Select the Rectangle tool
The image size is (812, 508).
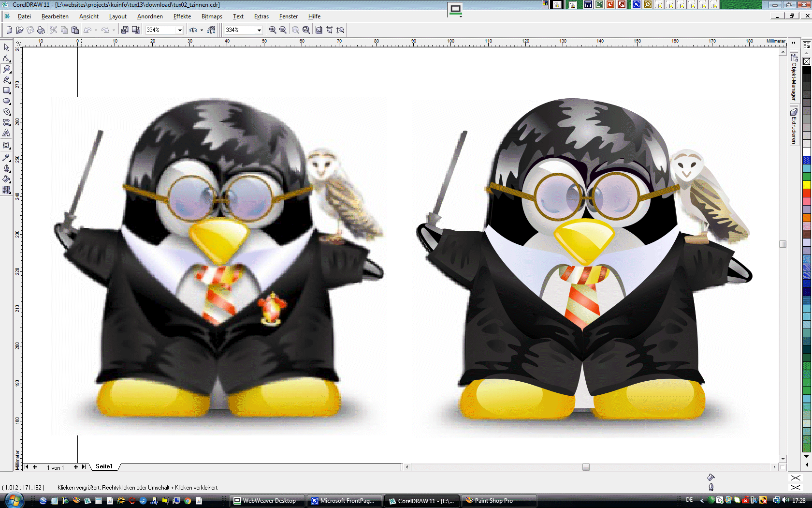point(6,90)
